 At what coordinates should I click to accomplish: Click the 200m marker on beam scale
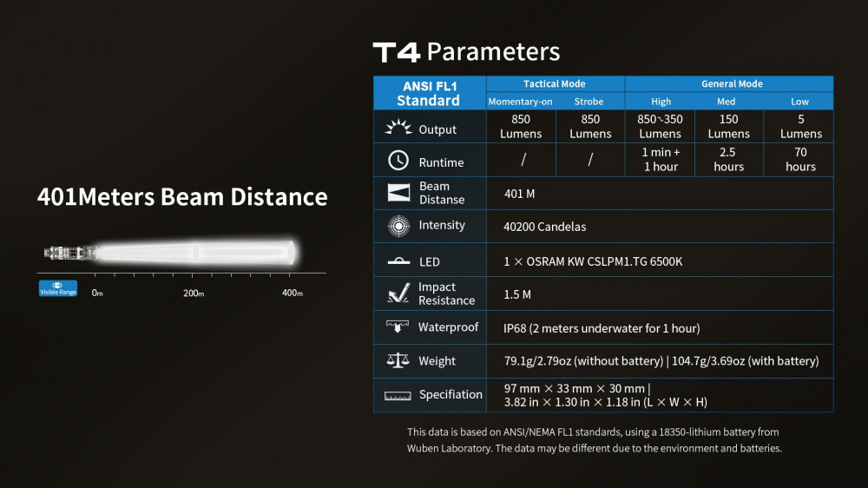click(x=194, y=293)
